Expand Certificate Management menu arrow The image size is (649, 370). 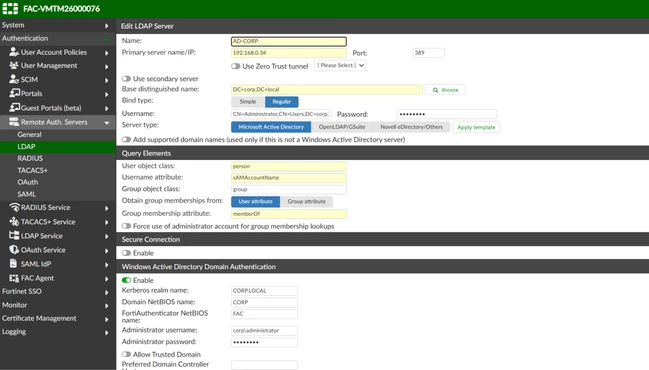coord(106,319)
